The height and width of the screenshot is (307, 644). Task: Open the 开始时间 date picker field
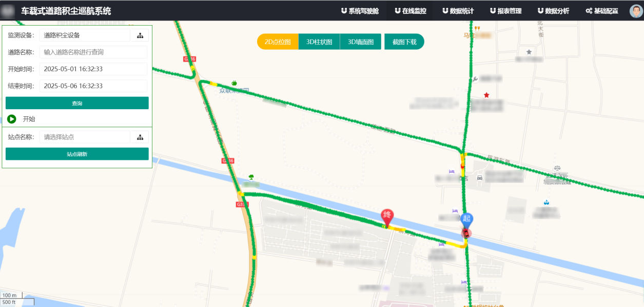click(x=93, y=69)
